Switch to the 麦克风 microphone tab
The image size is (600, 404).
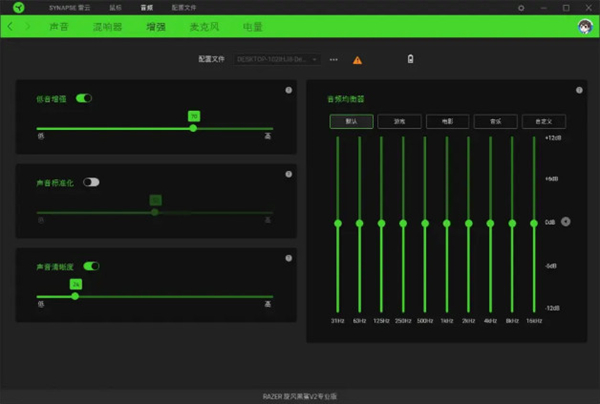pyautogui.click(x=206, y=27)
